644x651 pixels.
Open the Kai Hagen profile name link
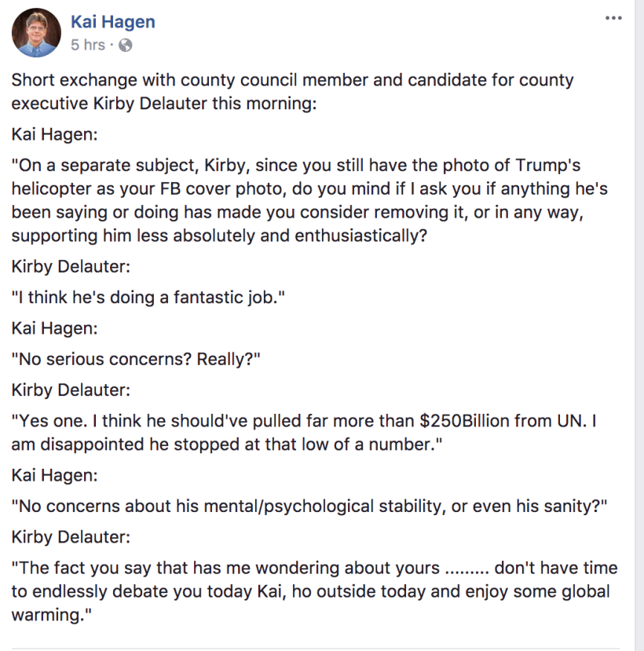click(x=112, y=22)
